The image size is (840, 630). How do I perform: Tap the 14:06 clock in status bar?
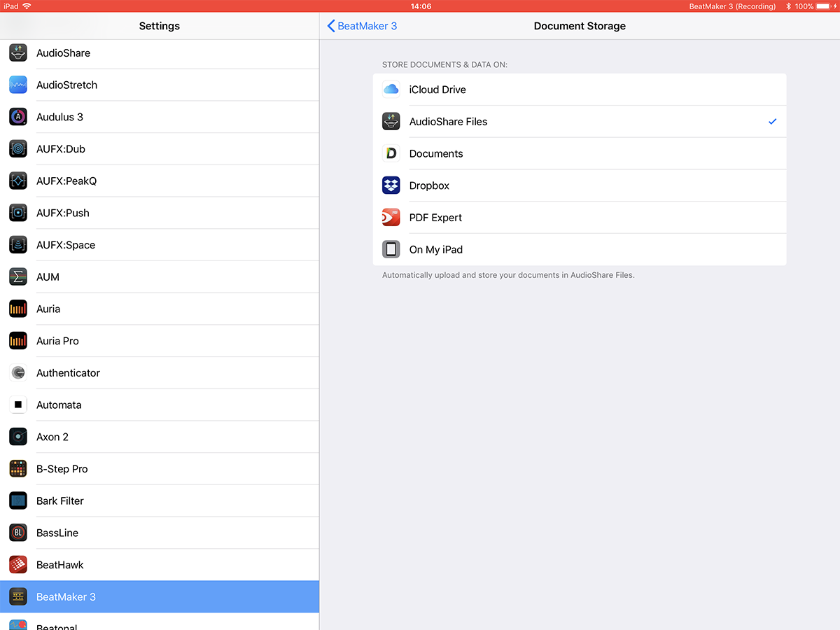(421, 6)
